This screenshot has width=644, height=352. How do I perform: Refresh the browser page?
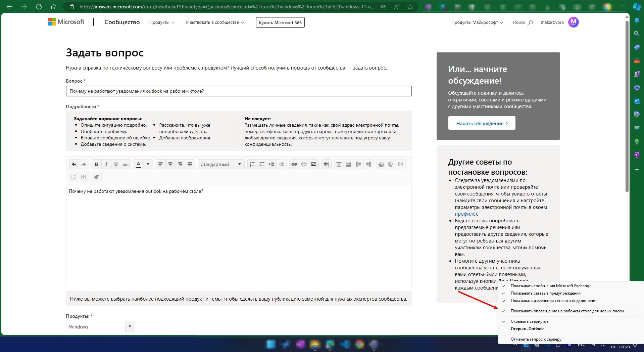coord(39,7)
